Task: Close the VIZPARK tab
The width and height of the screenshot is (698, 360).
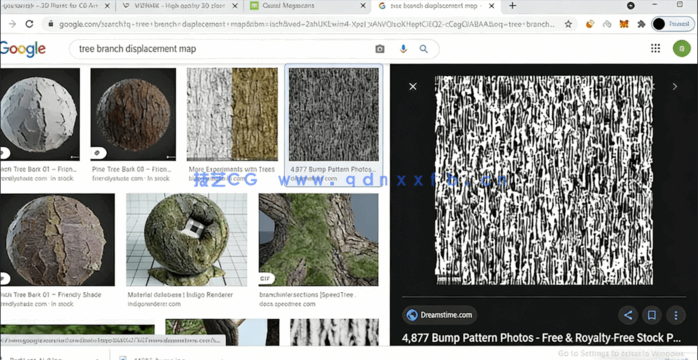Action: (235, 6)
